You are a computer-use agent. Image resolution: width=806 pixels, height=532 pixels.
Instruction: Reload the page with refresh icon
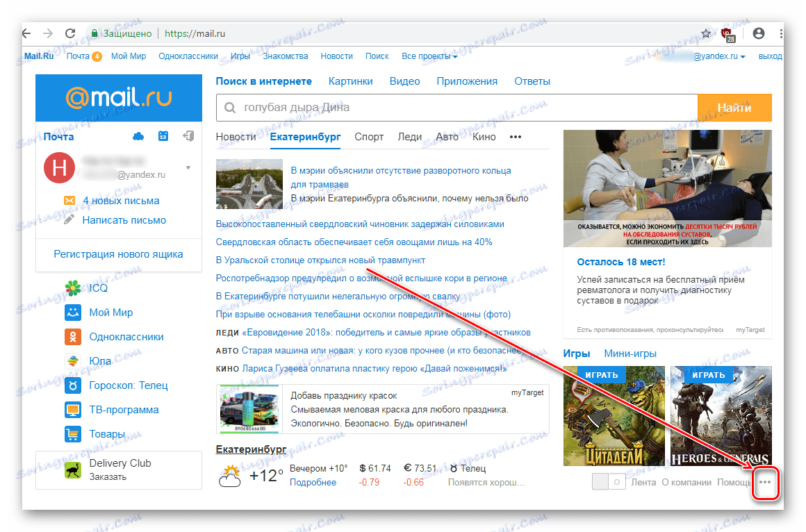tap(70, 33)
